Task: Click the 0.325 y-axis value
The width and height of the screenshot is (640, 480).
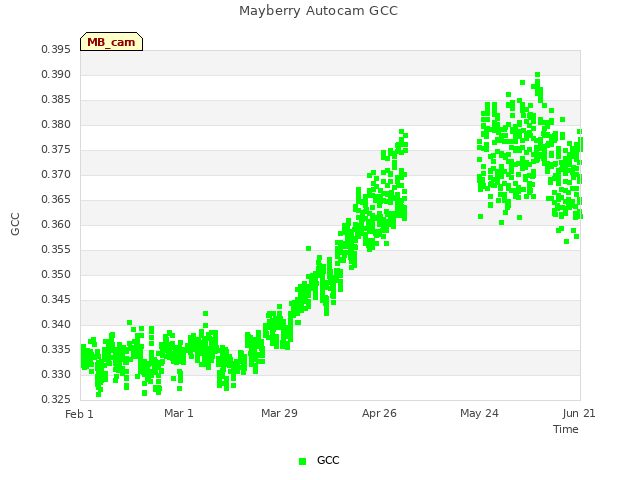Action: click(56, 399)
